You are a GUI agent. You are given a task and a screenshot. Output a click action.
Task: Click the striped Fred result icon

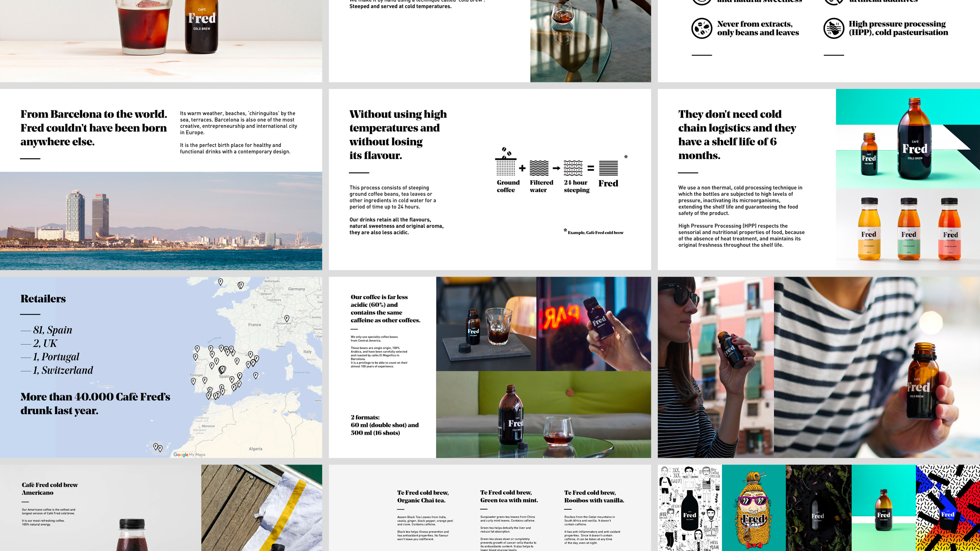[608, 168]
